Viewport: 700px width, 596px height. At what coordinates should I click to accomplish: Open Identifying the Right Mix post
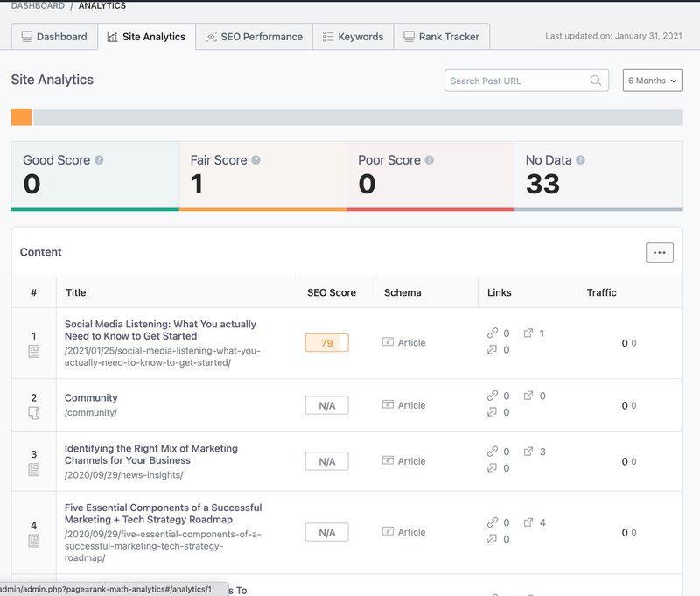pos(150,454)
